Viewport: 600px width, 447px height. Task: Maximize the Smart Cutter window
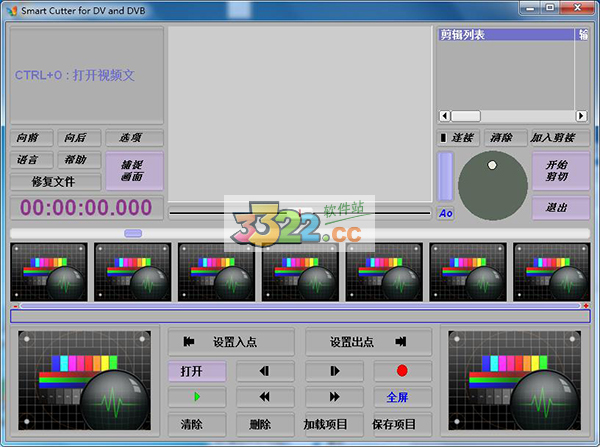click(550, 8)
